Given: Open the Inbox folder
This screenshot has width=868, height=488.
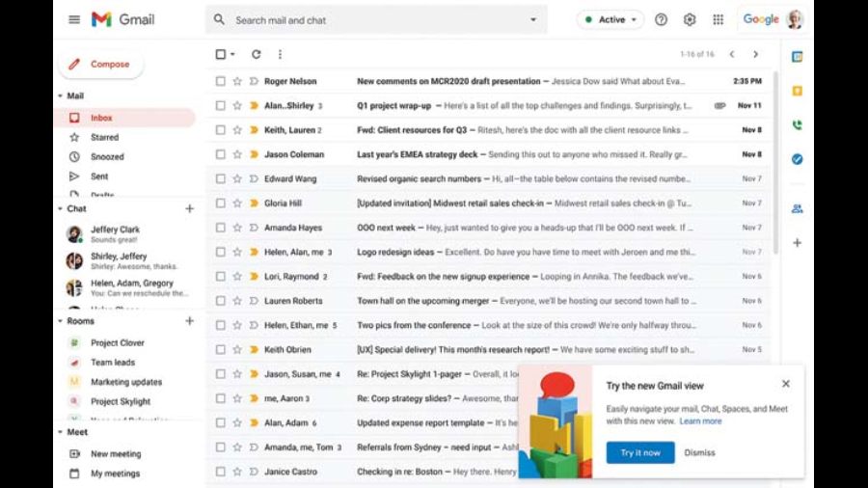Looking at the screenshot, I should [125, 118].
